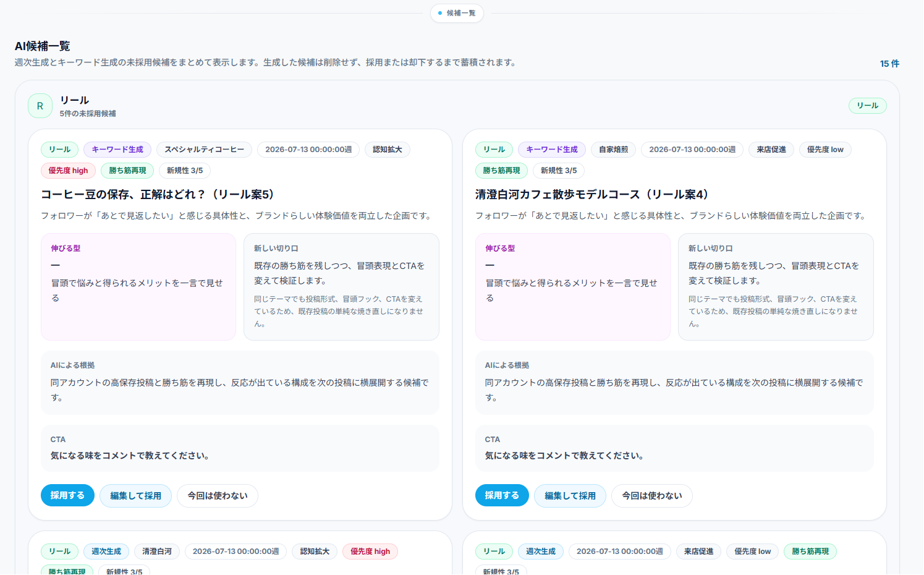The image size is (924, 575).
Task: Click 来店促進 tag in bottom-right card
Action: click(x=698, y=552)
